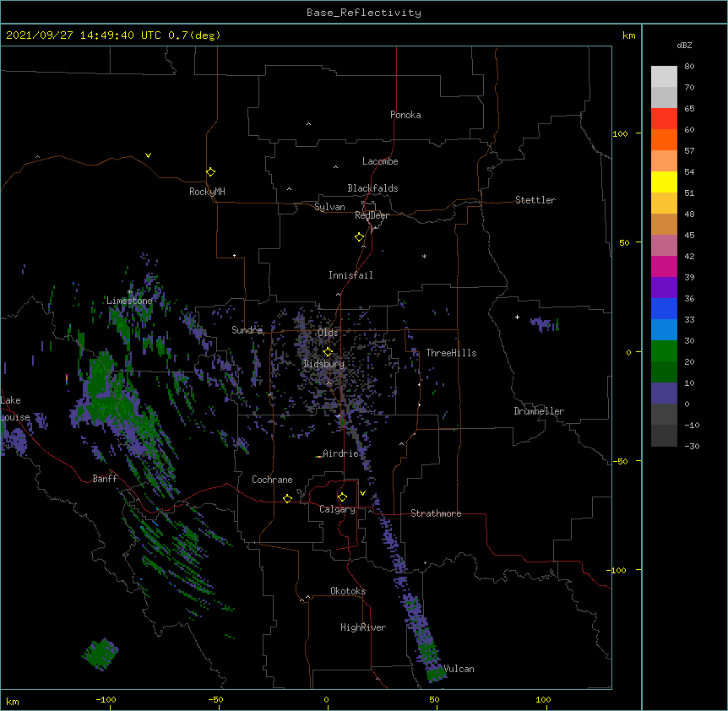Viewport: 728px width, 711px height.
Task: Click the yellow v marker west of RockyMH
Action: pyautogui.click(x=148, y=155)
